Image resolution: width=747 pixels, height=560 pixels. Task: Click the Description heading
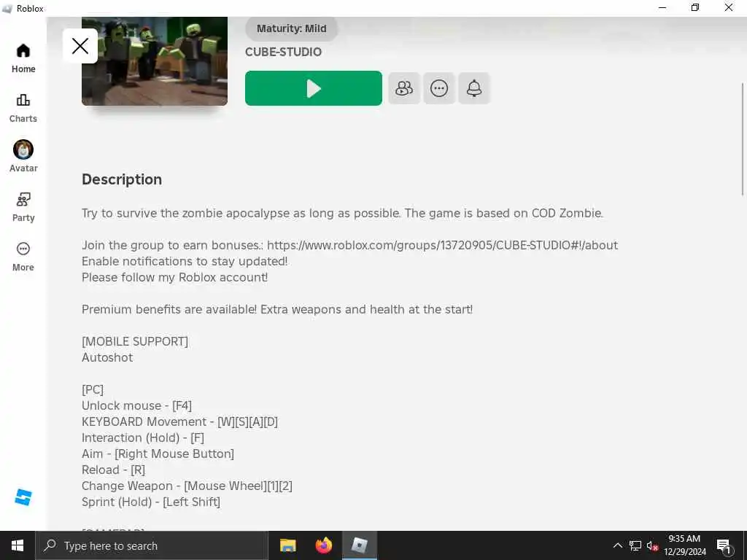(122, 179)
